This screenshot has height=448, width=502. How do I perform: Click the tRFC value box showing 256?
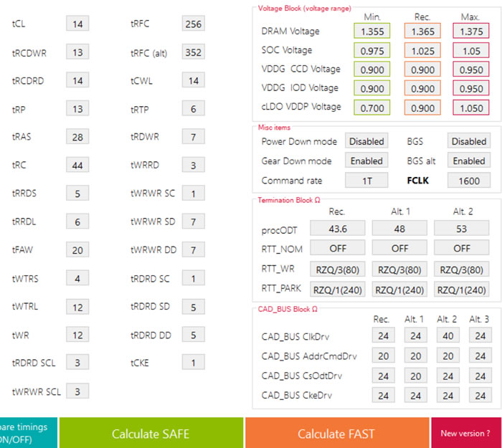(x=193, y=24)
